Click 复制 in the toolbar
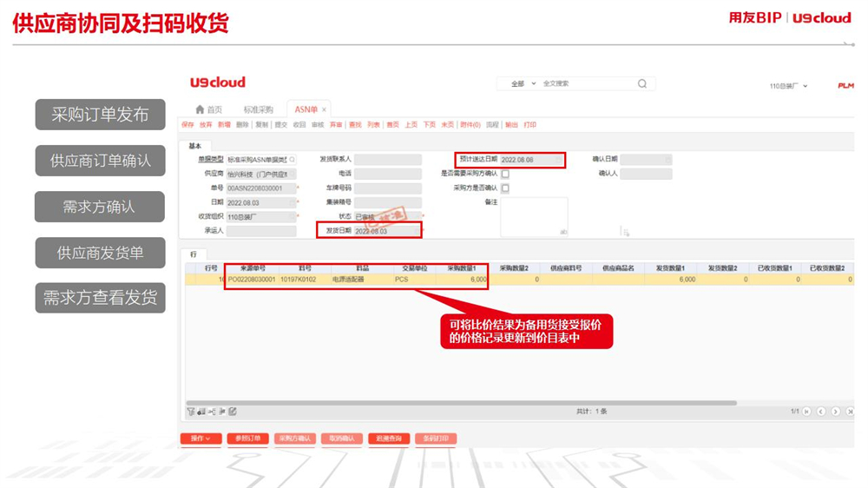The image size is (868, 488). tap(262, 125)
